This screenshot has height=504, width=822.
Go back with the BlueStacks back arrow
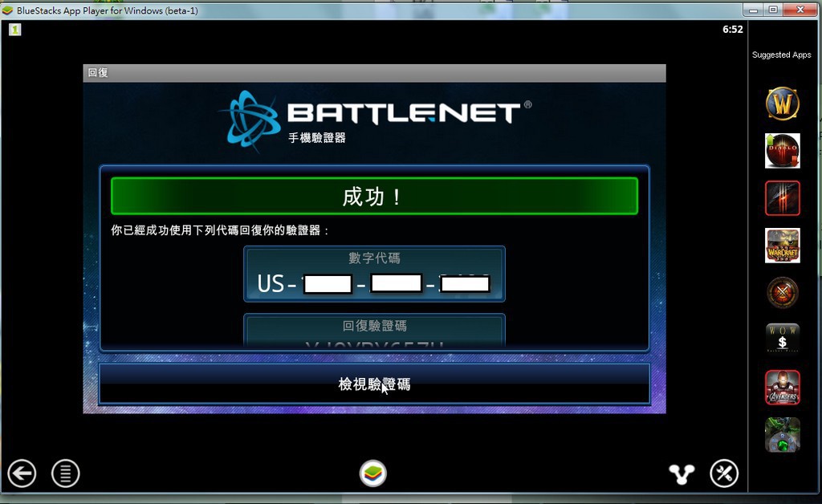(22, 474)
